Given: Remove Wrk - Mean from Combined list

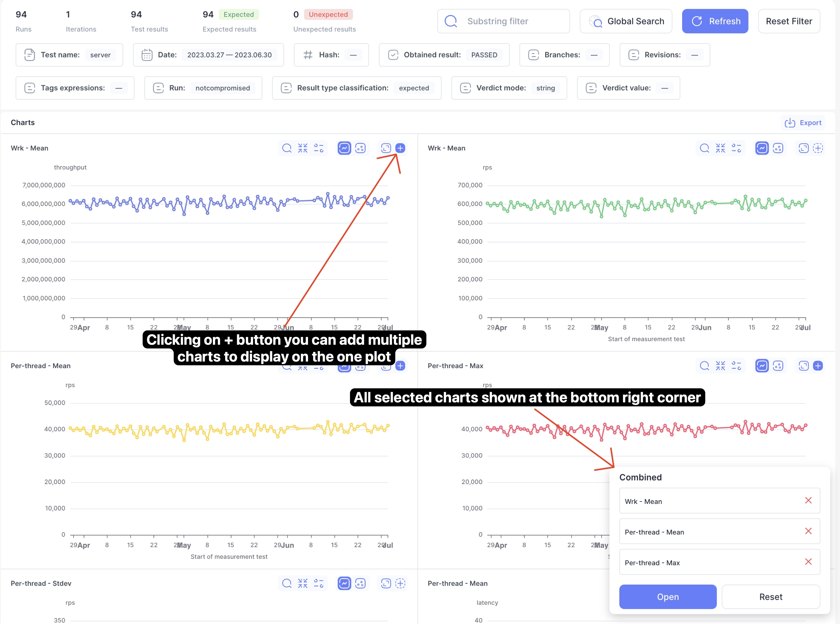Looking at the screenshot, I should coord(808,501).
